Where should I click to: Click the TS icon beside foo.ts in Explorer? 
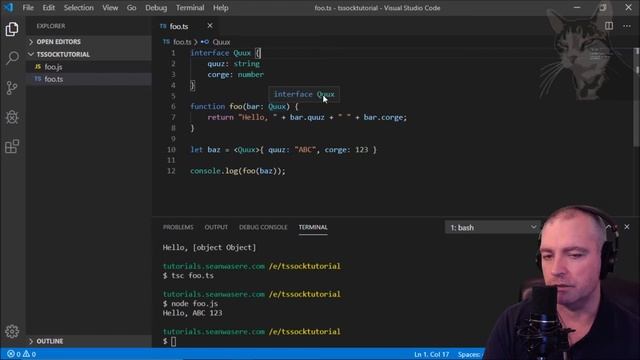(38, 79)
